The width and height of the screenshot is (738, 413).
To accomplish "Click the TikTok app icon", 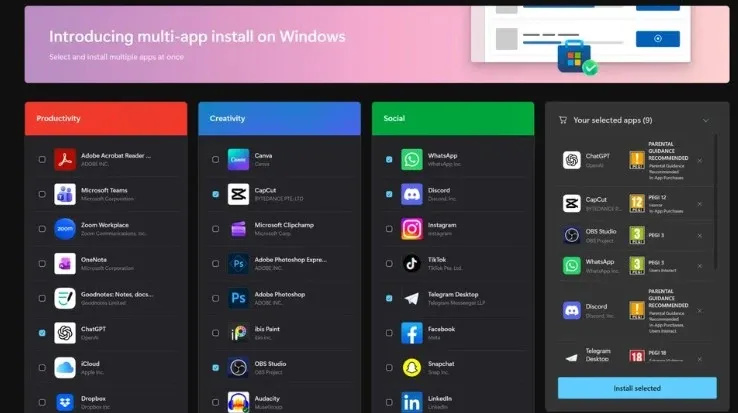I will click(412, 264).
